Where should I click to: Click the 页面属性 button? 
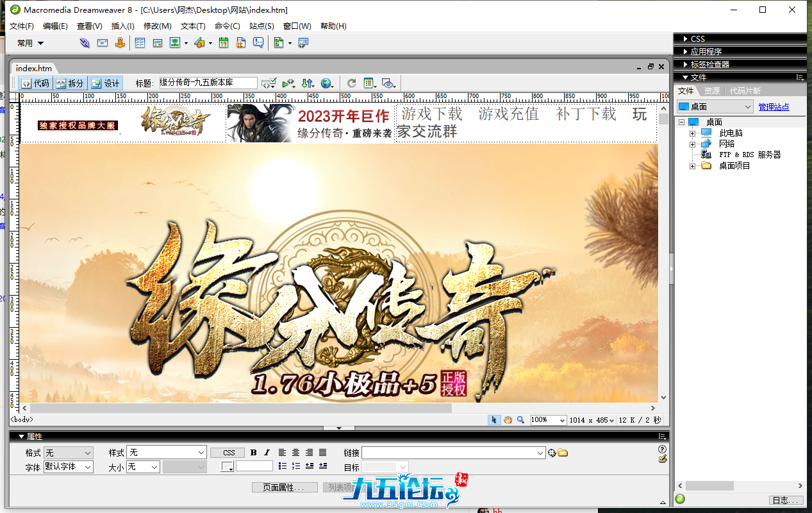tap(285, 487)
